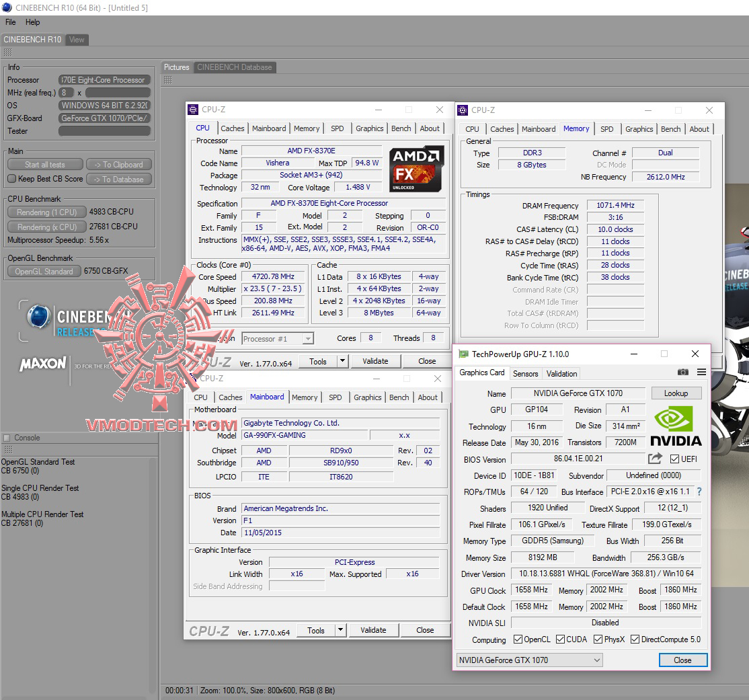Image resolution: width=749 pixels, height=700 pixels.
Task: Click CPU-Z app icon in Memory window title
Action: click(463, 110)
